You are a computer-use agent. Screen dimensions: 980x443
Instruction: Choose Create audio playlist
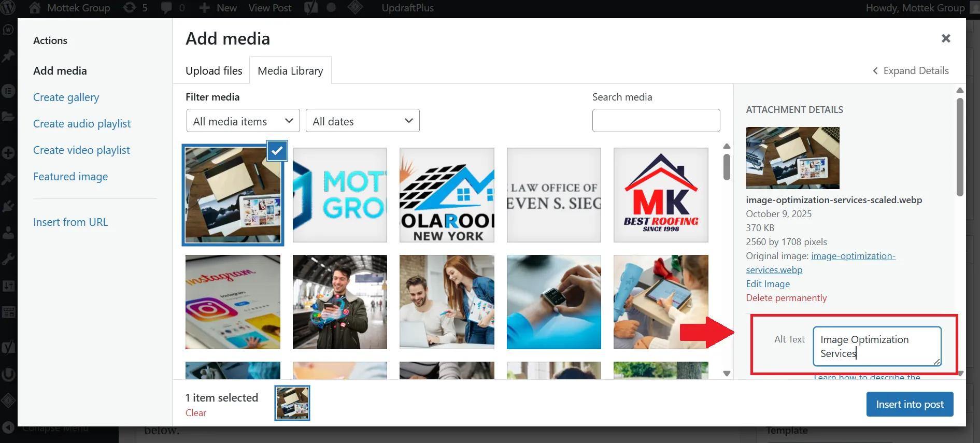pos(82,124)
